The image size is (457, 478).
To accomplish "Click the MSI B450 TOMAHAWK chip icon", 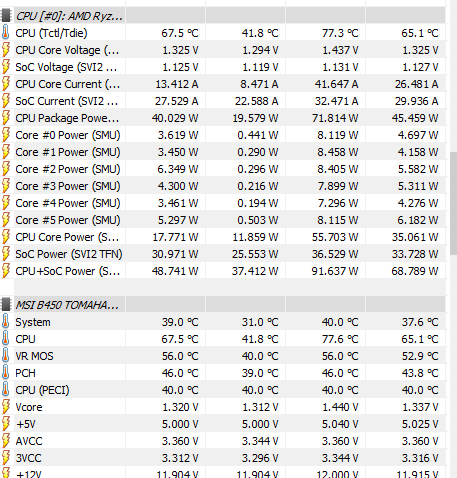I will (6, 304).
